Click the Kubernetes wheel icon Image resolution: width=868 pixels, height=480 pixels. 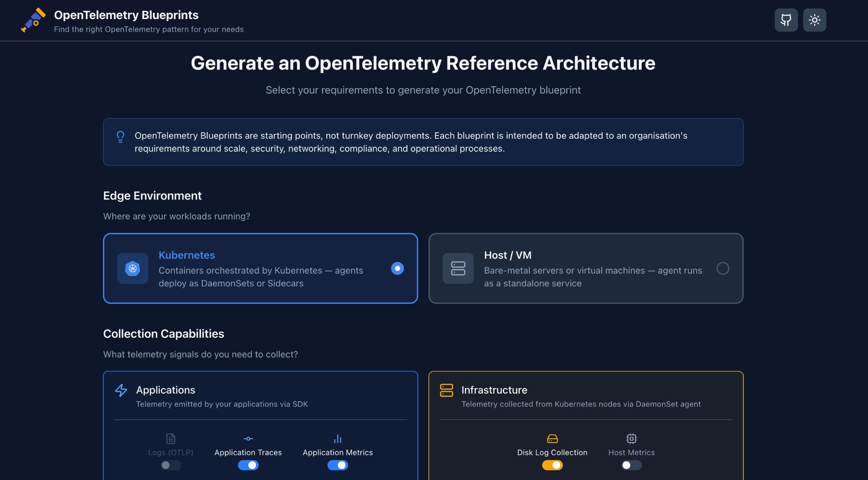[132, 268]
